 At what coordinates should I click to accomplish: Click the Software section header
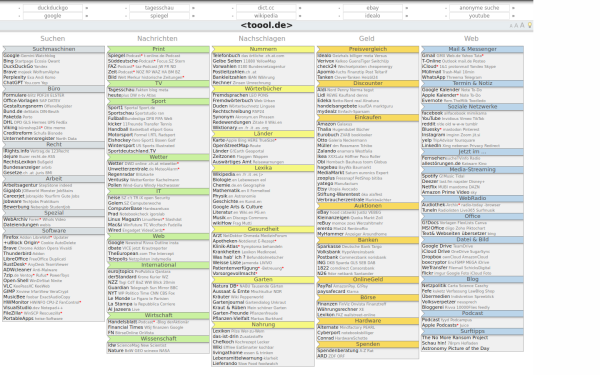[x=54, y=231]
